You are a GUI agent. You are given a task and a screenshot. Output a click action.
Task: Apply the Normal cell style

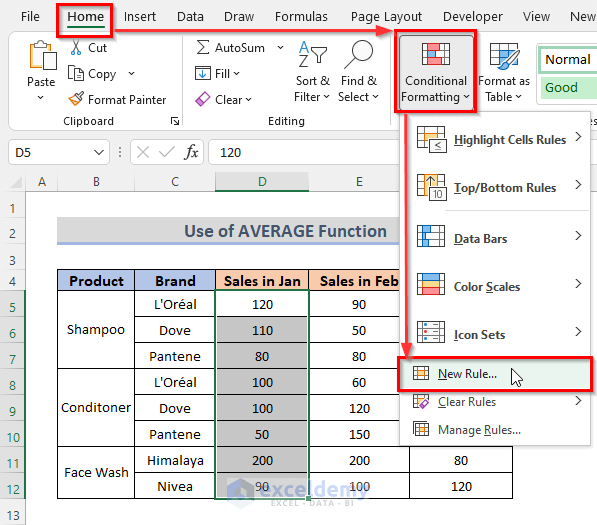568,59
